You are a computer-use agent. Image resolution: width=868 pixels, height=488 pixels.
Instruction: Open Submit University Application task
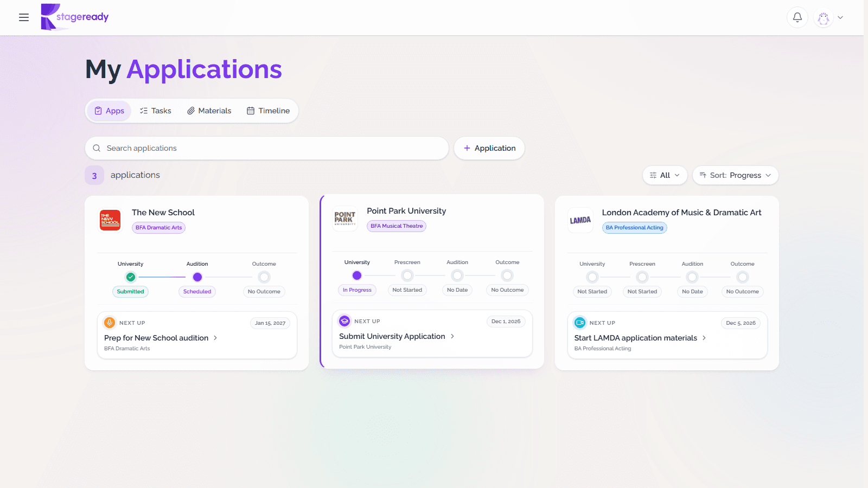[x=392, y=336]
